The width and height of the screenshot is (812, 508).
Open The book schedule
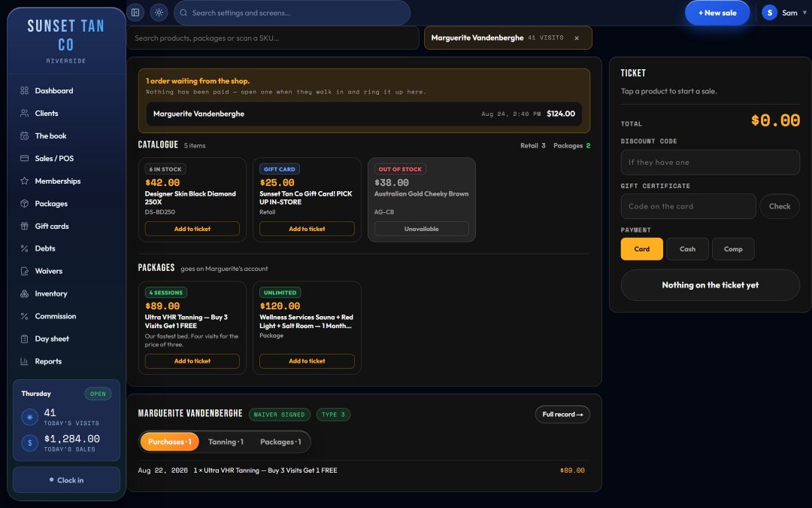tap(66, 135)
